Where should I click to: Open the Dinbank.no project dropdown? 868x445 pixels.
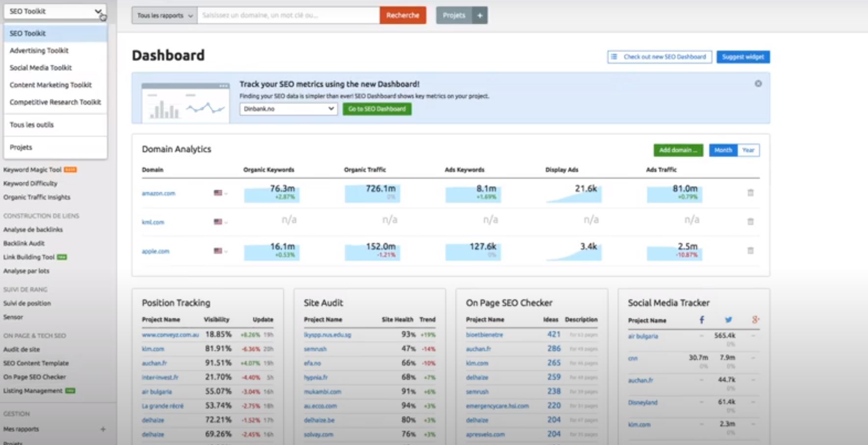pyautogui.click(x=289, y=109)
